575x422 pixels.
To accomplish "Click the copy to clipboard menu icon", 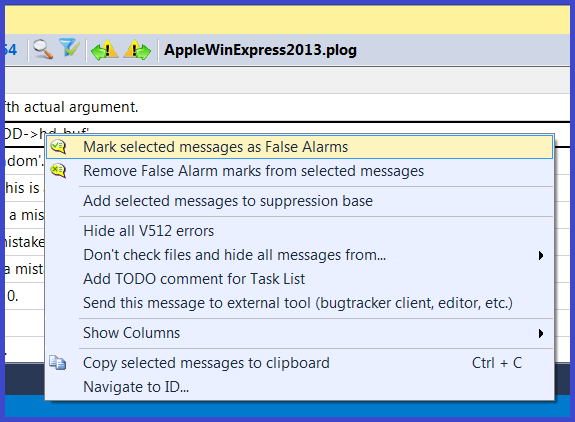I will coord(58,363).
